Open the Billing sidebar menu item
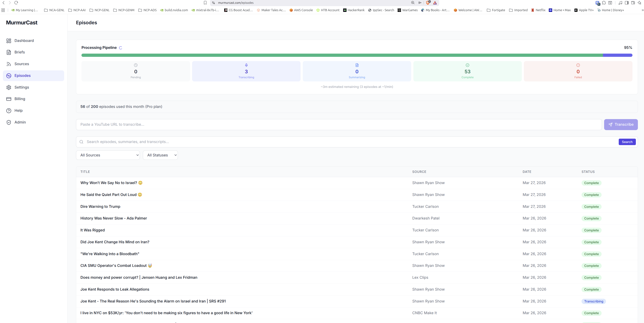 click(x=20, y=99)
